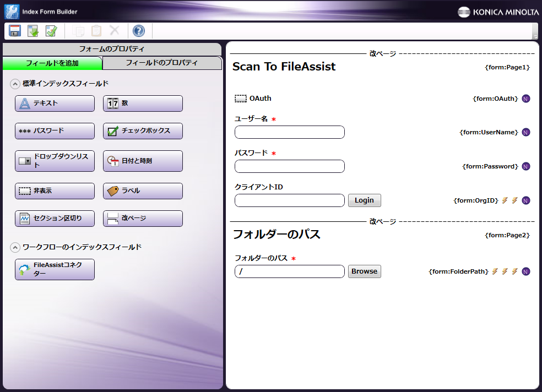Screen dimensions: 542x392
Task: Click the Browse button
Action: tap(364, 271)
